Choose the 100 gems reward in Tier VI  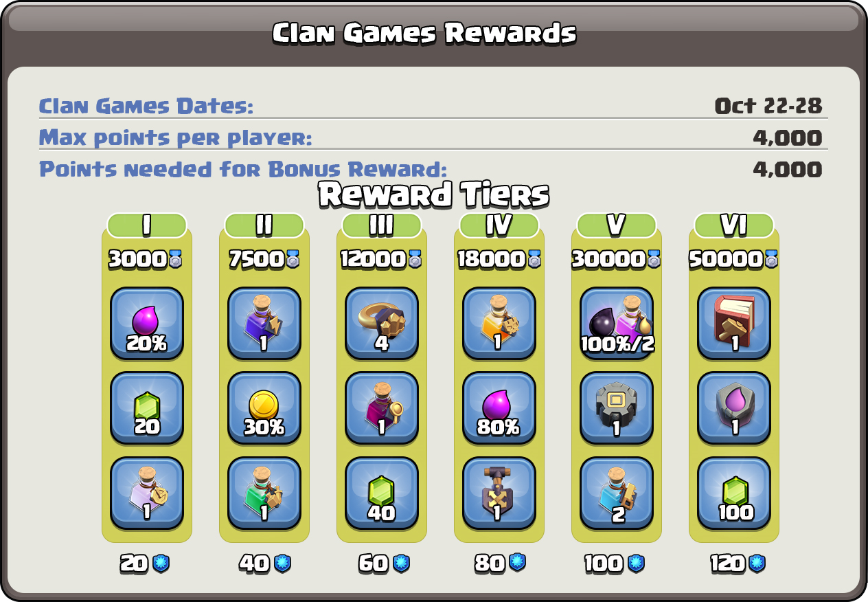pyautogui.click(x=734, y=493)
